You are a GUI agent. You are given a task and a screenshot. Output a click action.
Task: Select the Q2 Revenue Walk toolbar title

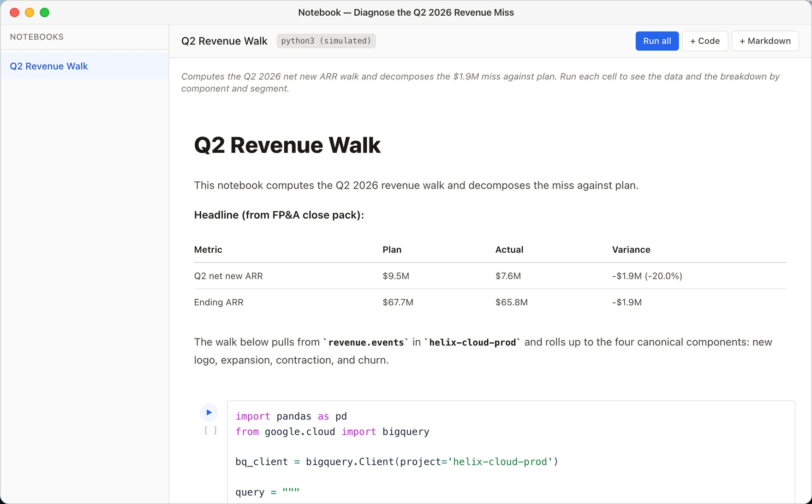coord(224,41)
